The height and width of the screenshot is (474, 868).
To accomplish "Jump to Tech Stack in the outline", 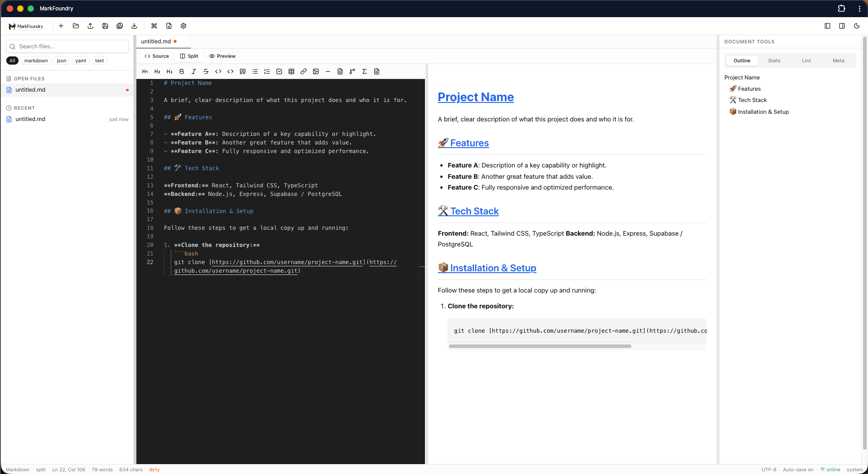I will [x=748, y=100].
